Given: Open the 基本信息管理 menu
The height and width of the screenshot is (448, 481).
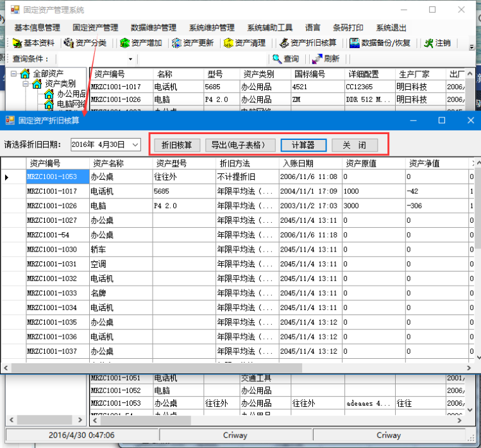Looking at the screenshot, I should pyautogui.click(x=37, y=28).
